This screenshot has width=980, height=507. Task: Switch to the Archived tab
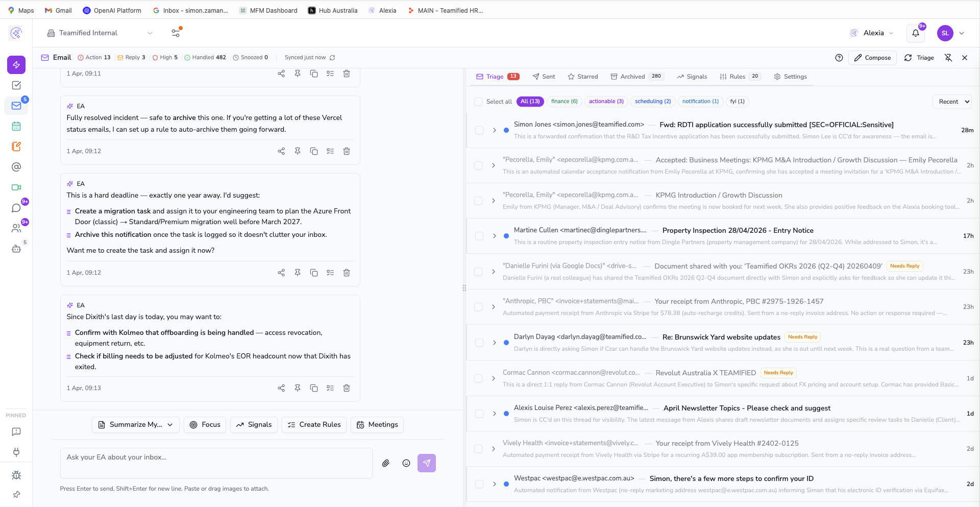(632, 76)
